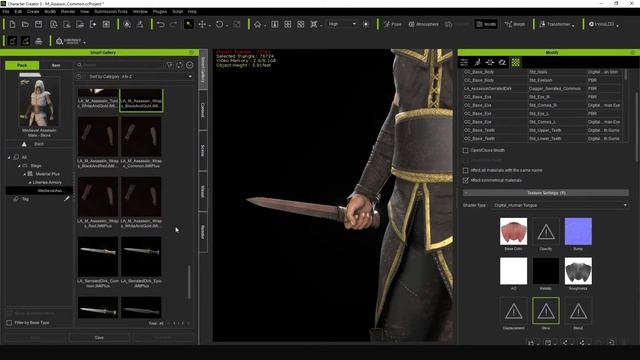Toggle Affect symmetrical materials checkbox

click(x=465, y=180)
